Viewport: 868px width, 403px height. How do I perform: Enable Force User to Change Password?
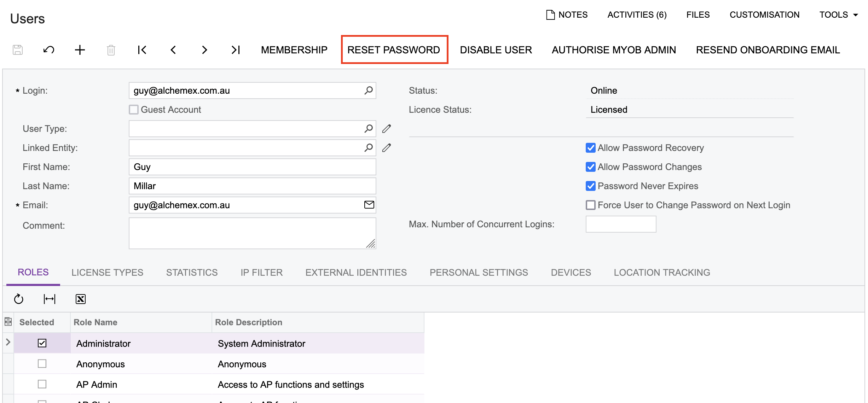591,205
